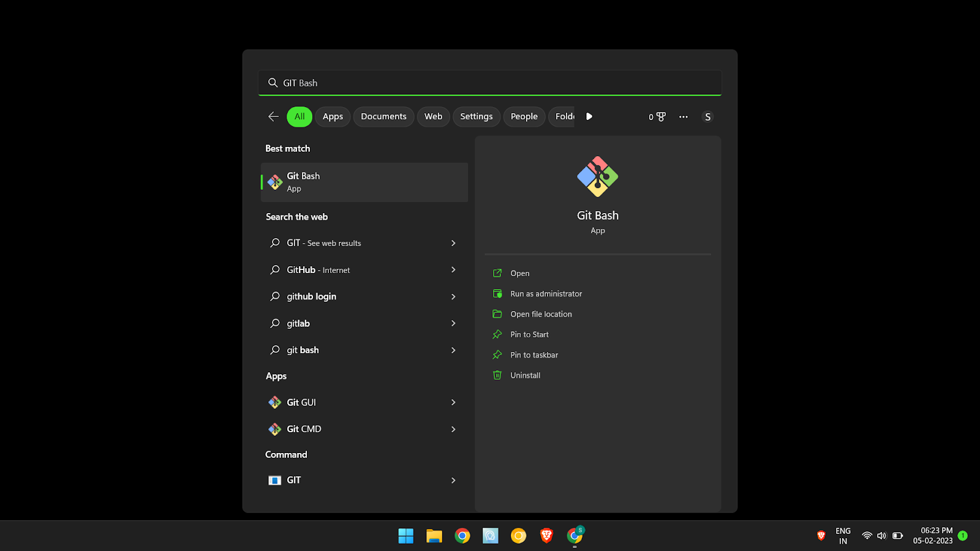Click search icon beside gitlab suggestion
This screenshot has width=980, height=551.
(275, 323)
